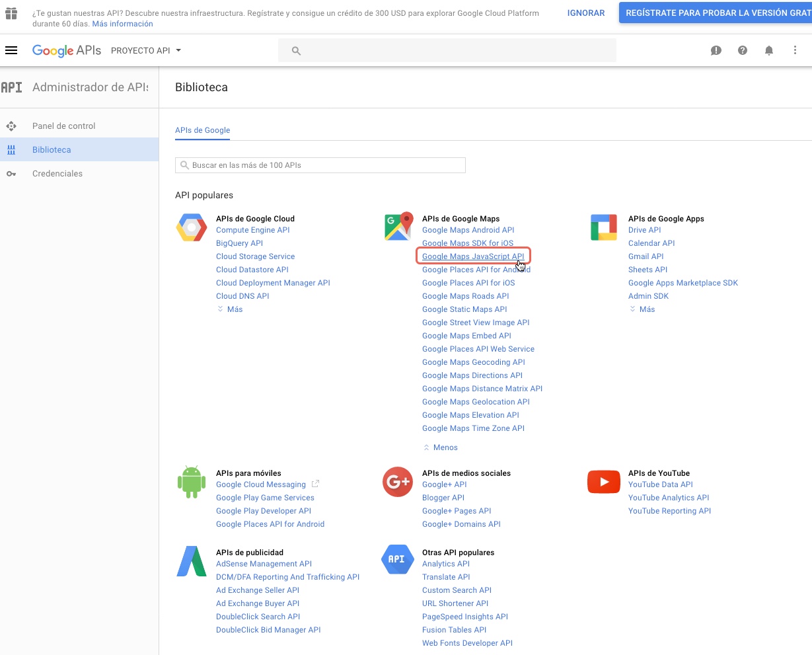Open the help question mark icon

pyautogui.click(x=743, y=50)
